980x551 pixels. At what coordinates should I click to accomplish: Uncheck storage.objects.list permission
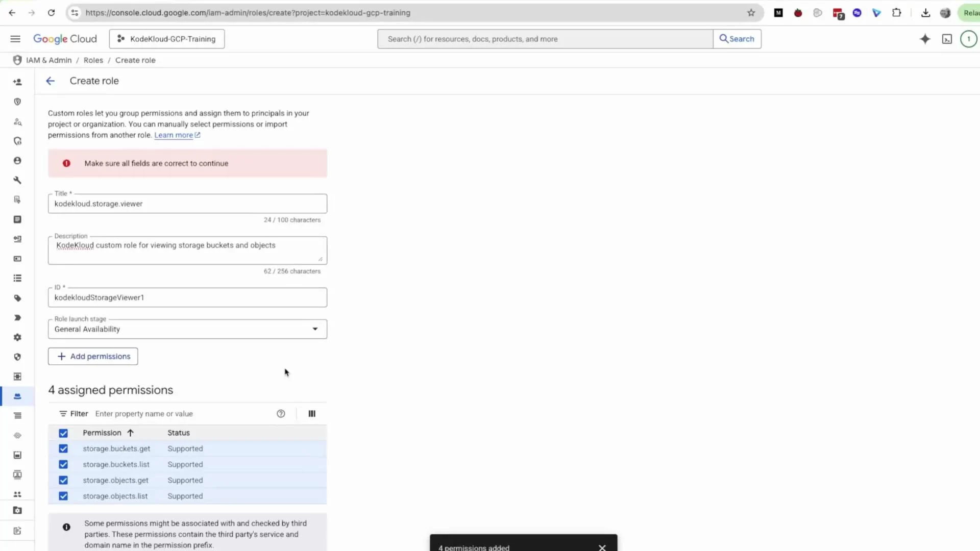[x=63, y=496]
